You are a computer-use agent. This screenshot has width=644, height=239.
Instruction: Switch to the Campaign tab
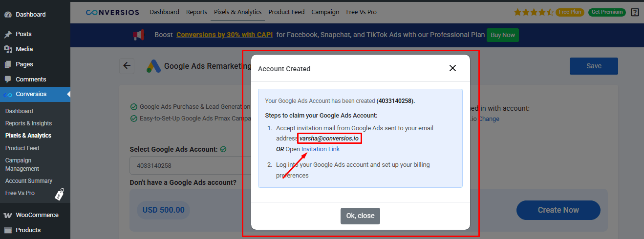(325, 12)
